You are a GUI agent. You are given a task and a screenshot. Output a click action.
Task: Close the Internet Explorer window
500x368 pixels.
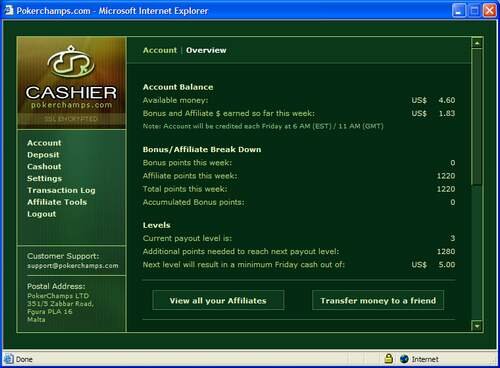coord(490,11)
